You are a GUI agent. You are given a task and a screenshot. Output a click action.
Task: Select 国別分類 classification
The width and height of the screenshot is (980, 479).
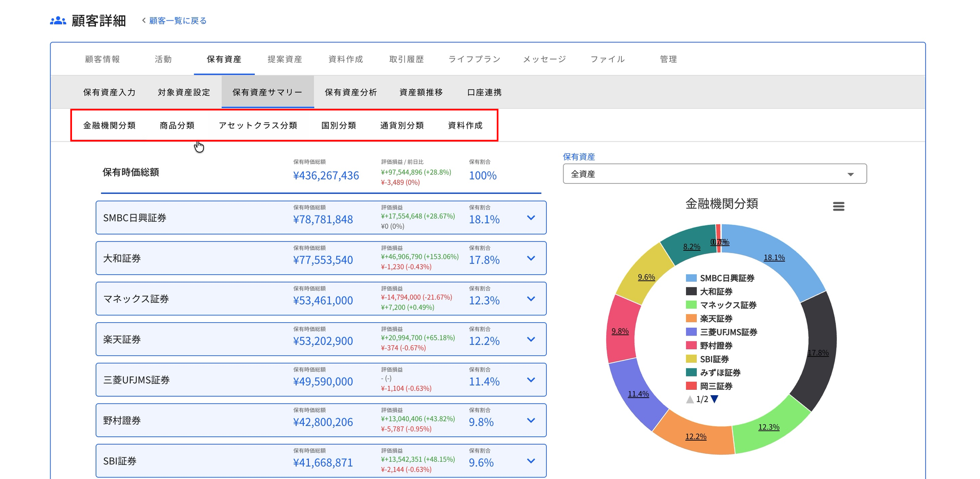pyautogui.click(x=339, y=125)
